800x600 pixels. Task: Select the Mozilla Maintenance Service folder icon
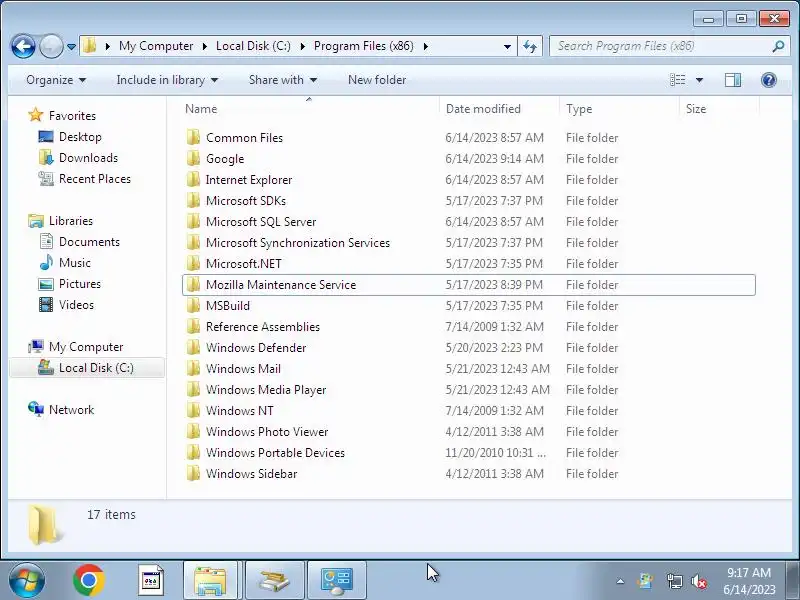193,284
